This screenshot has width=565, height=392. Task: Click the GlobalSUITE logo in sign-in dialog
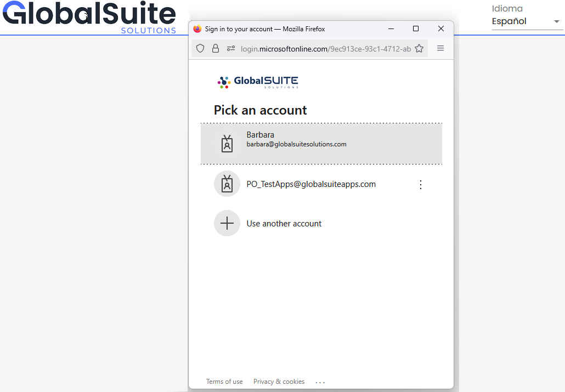coord(258,82)
